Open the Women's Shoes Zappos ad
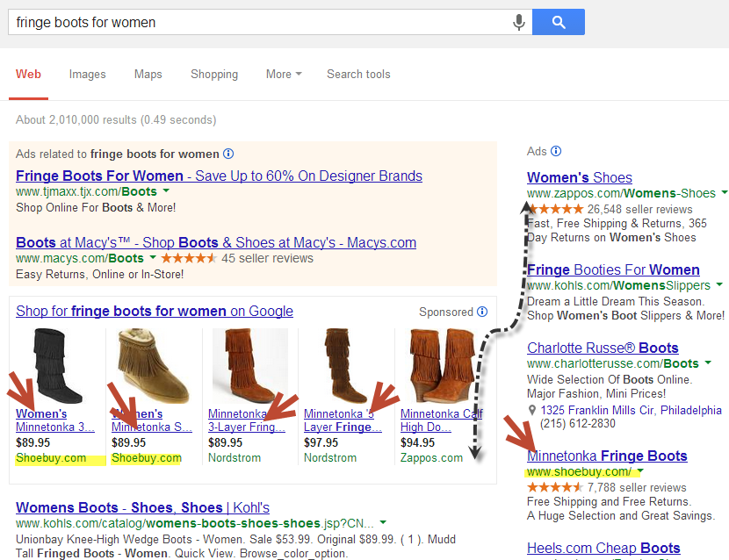 580,177
